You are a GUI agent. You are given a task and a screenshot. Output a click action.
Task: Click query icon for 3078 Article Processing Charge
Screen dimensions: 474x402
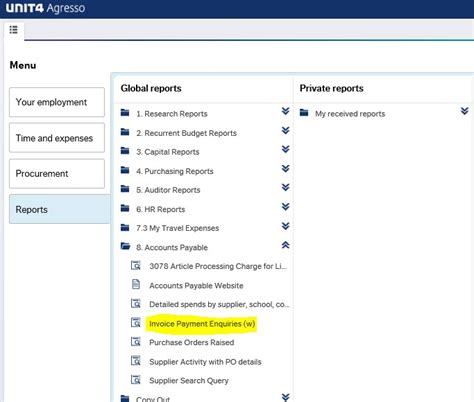[136, 265]
